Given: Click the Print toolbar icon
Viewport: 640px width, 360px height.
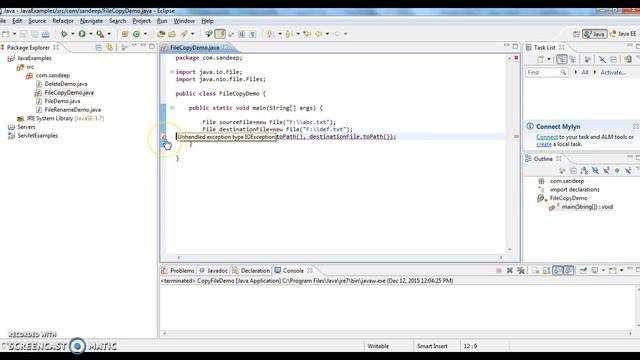Looking at the screenshot, I should [x=46, y=34].
